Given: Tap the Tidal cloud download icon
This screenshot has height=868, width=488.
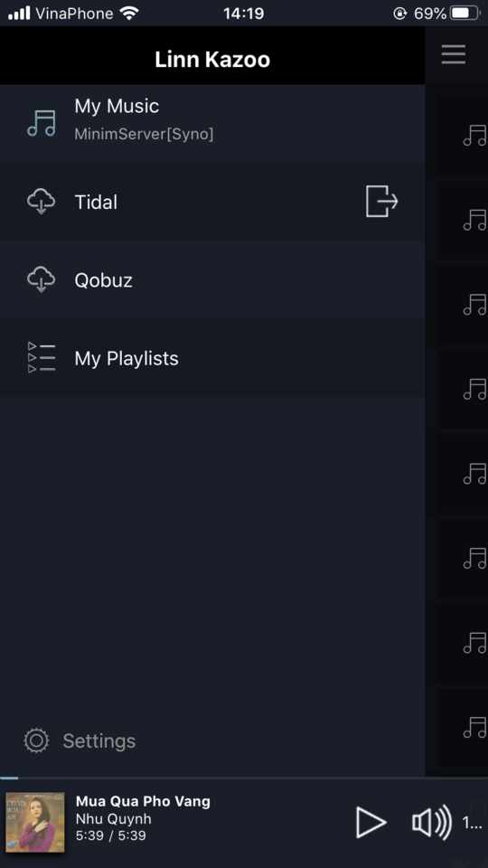Looking at the screenshot, I should (42, 202).
